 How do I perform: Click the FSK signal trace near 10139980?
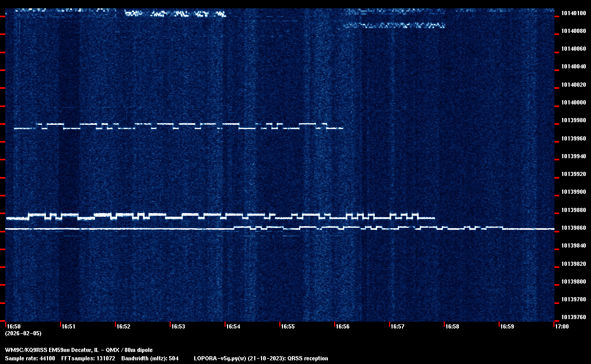pyautogui.click(x=178, y=126)
